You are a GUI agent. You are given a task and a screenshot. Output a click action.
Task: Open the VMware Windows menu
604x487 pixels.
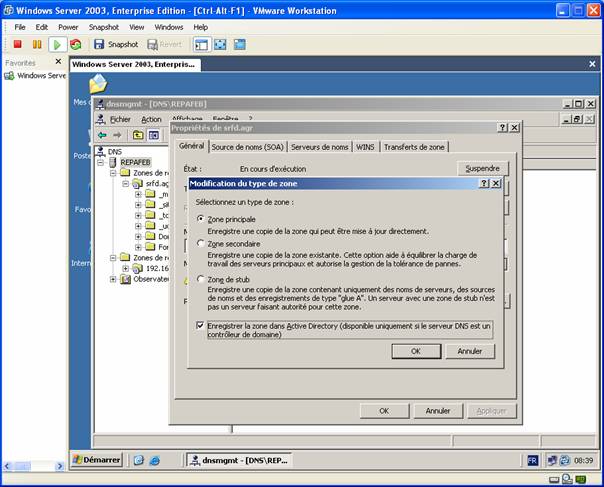tap(169, 27)
